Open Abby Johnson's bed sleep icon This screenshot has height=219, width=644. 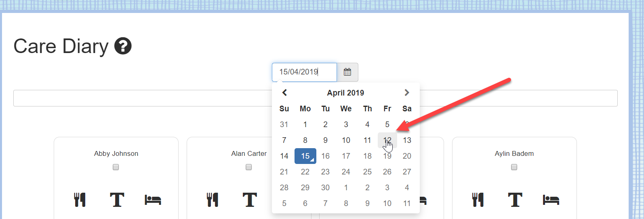[x=153, y=200]
